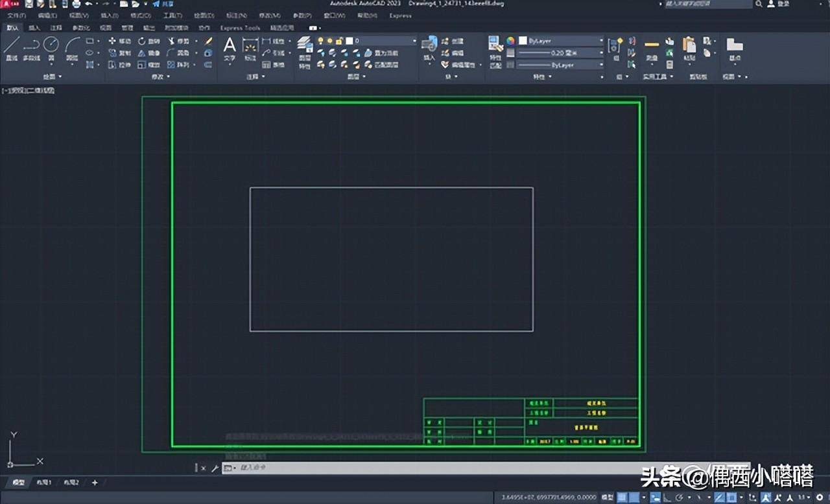Click 置为当前 (Make Current) layer button
Screen dimensions: 830x504
point(381,53)
